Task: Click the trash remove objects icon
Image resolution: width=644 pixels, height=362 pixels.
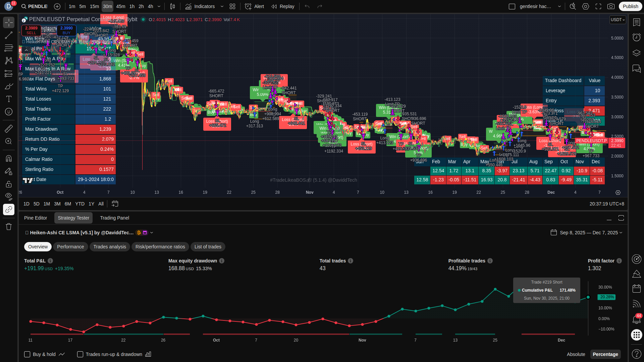Action: (x=9, y=227)
